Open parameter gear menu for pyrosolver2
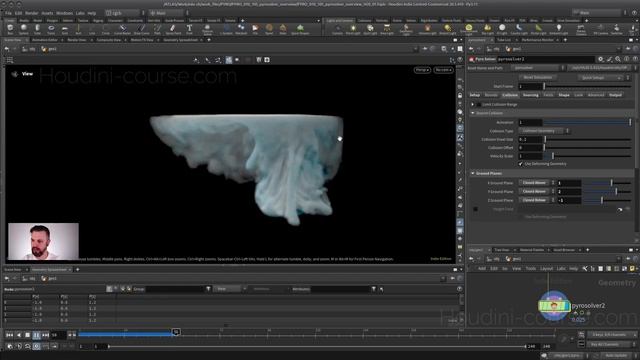640x360 pixels. click(x=600, y=59)
